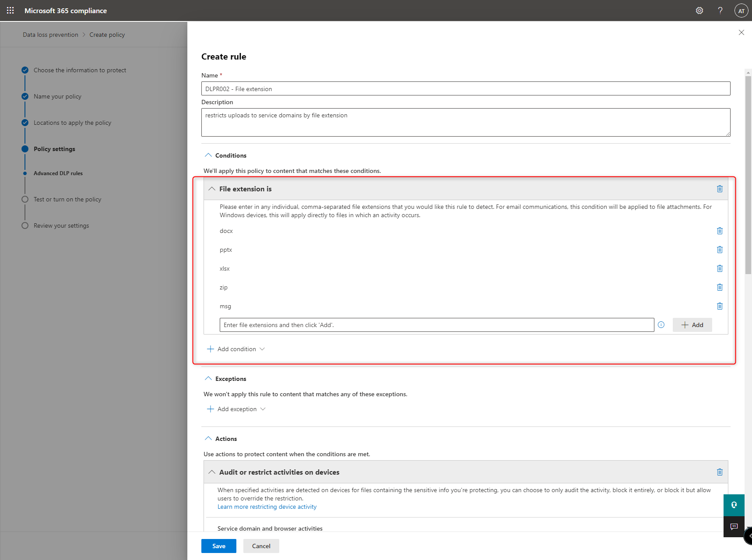Open Learn more restricting device activity link
This screenshot has width=752, height=560.
(x=267, y=507)
